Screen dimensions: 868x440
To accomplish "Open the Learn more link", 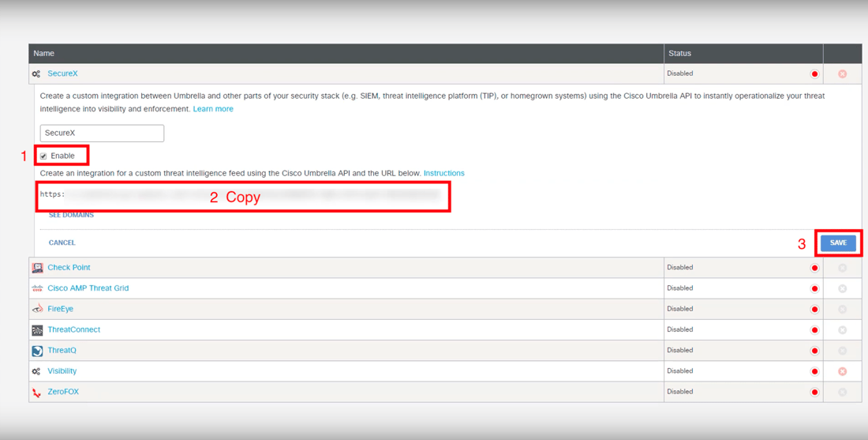I will (213, 109).
